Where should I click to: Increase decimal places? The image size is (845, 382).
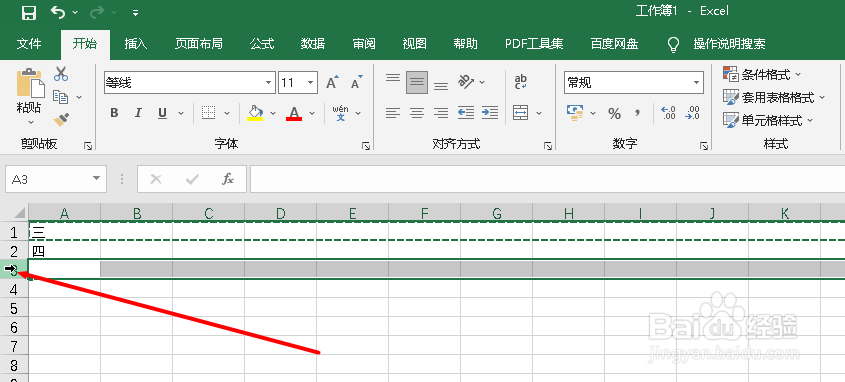(668, 113)
